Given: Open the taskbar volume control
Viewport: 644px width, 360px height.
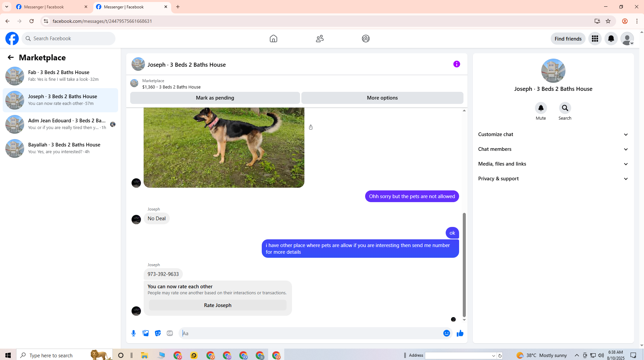Looking at the screenshot, I should pyautogui.click(x=601, y=355).
